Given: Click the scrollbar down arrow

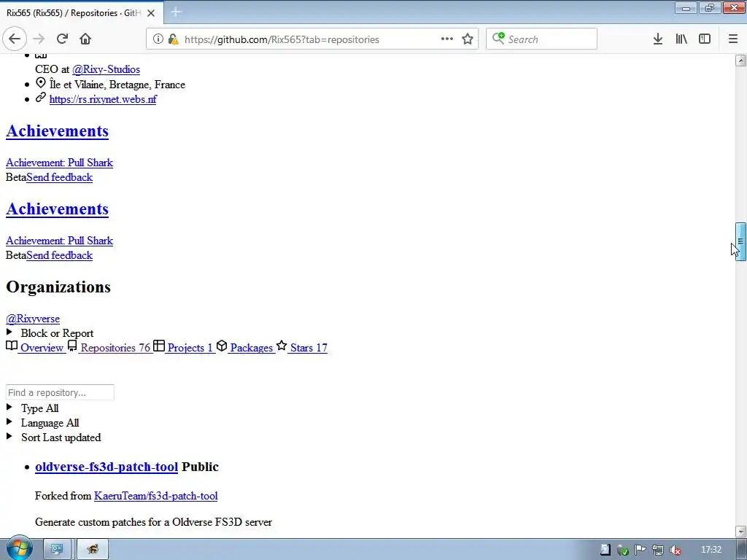Looking at the screenshot, I should pos(740,531).
